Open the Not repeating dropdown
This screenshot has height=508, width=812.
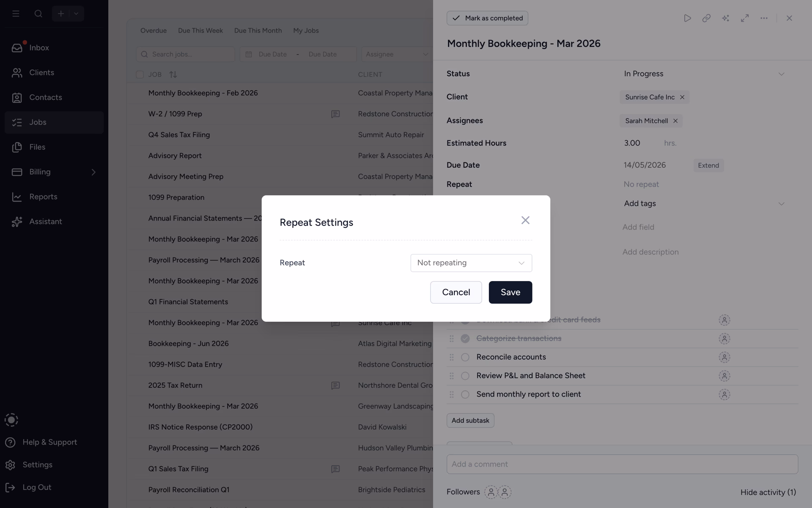pyautogui.click(x=471, y=263)
